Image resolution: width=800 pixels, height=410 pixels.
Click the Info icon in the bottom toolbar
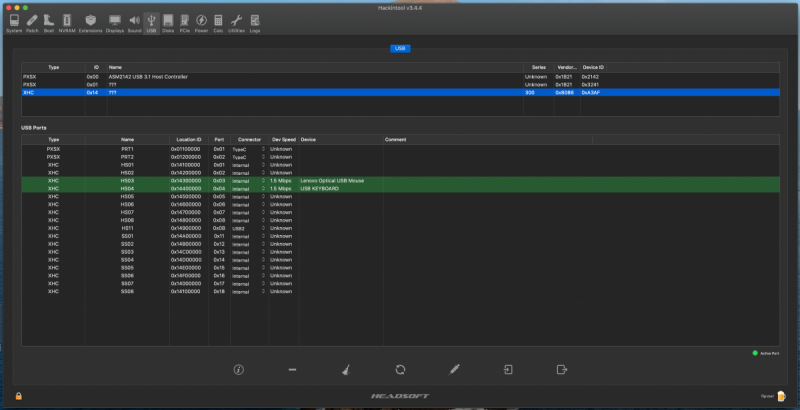click(239, 370)
